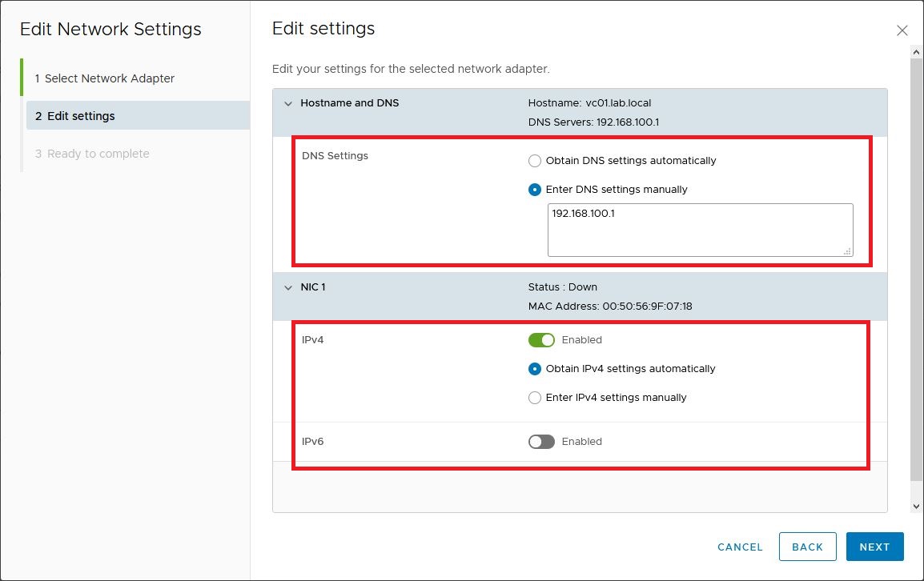
Task: Click the Back button
Action: (807, 547)
